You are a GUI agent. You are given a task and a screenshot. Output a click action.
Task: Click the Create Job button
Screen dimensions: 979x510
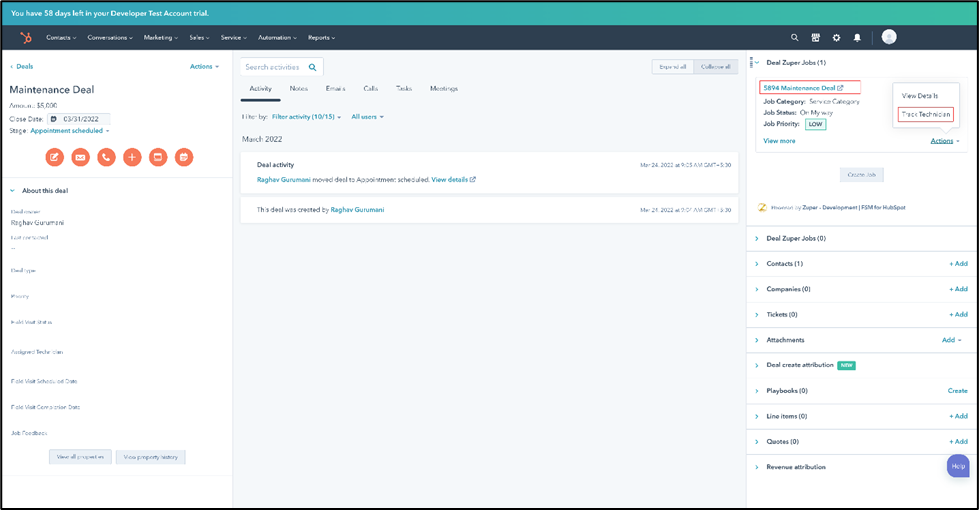click(x=862, y=175)
